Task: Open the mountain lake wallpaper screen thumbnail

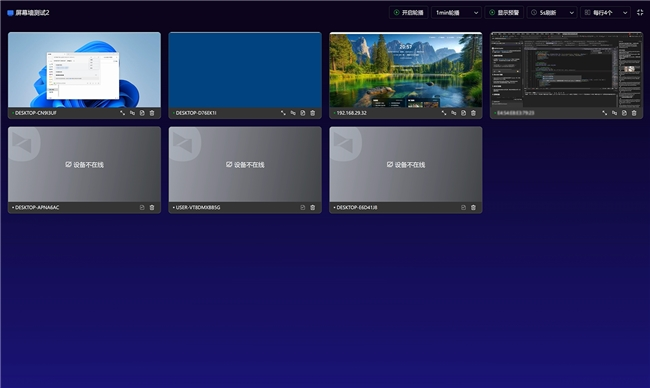Action: click(x=406, y=70)
